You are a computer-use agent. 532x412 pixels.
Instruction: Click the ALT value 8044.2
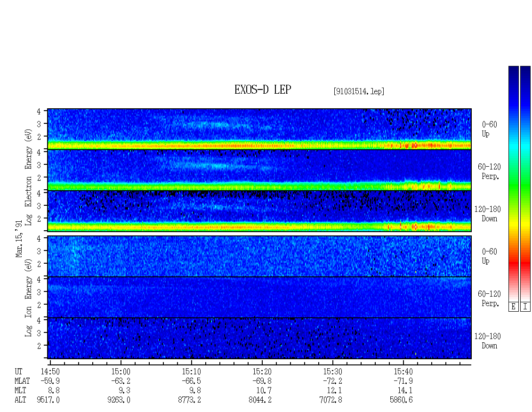[x=260, y=400]
